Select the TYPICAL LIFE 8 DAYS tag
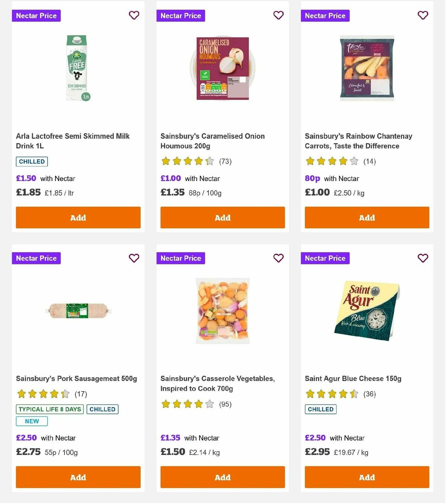The image size is (446, 504). (50, 409)
